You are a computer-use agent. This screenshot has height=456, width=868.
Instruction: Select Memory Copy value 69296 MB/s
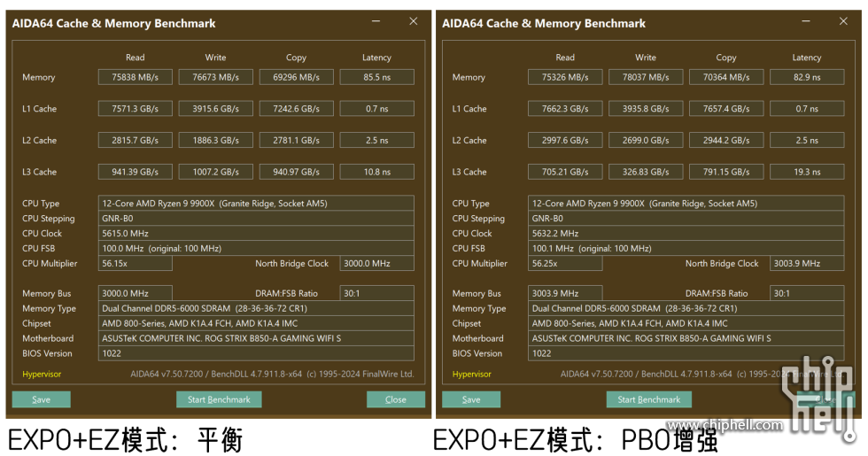296,77
